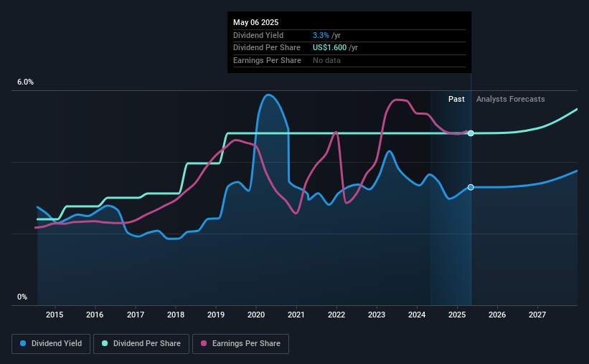Click the No data earnings value
Image resolution: width=589 pixels, height=364 pixels.
[326, 60]
